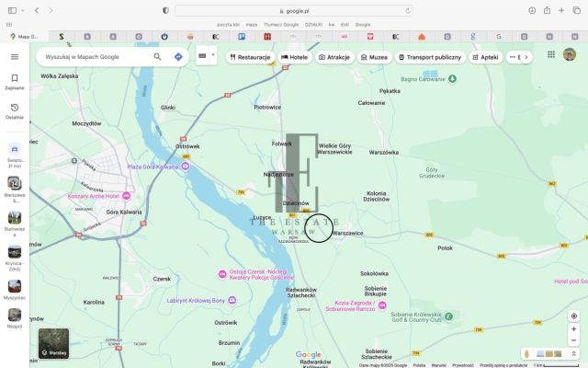Viewport: 588px width, 368px height.
Task: Open the Prywatność link in footer
Action: pos(463,365)
